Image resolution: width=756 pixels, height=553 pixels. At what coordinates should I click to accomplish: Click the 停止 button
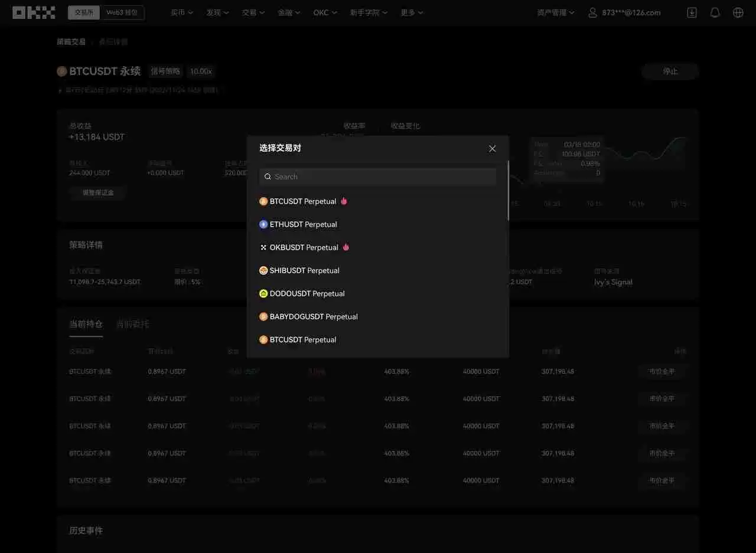669,71
